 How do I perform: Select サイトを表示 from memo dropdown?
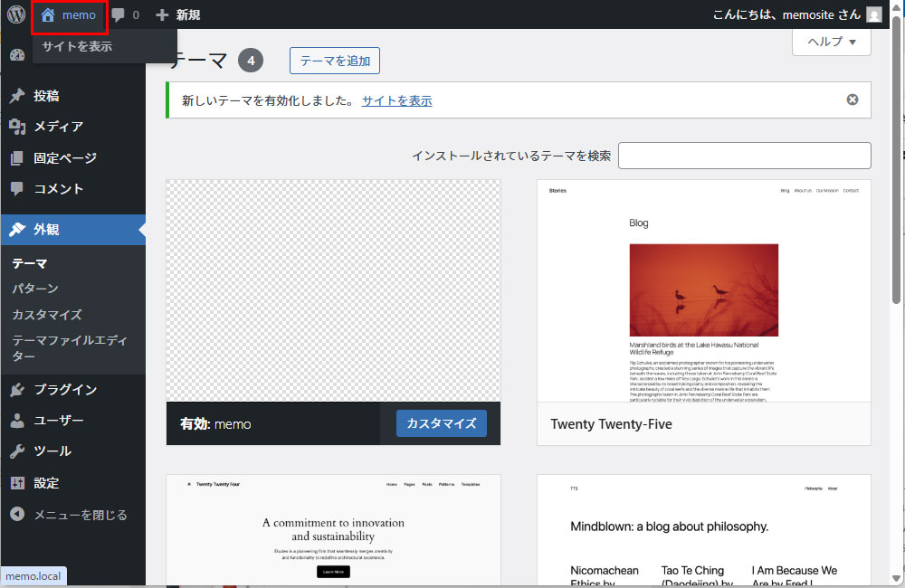tap(77, 46)
